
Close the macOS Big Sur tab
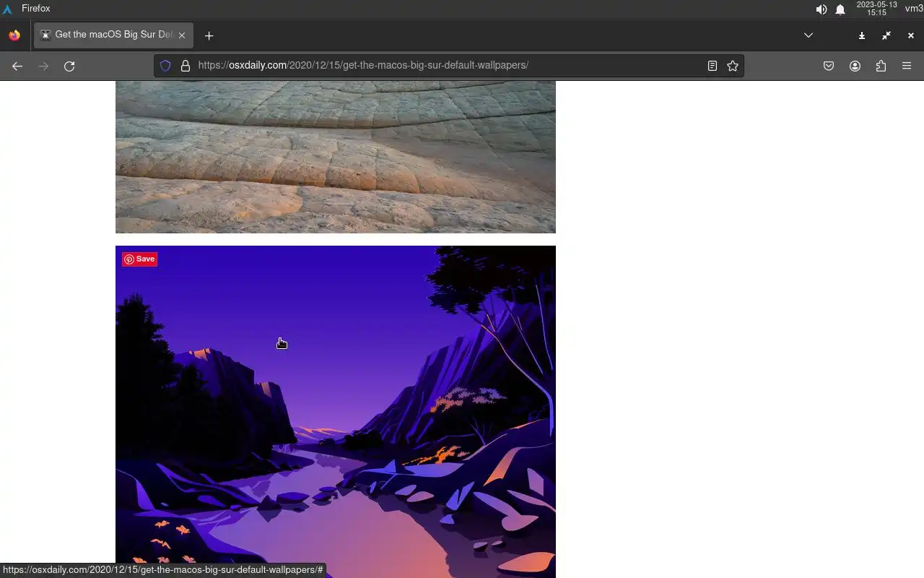[x=182, y=35]
